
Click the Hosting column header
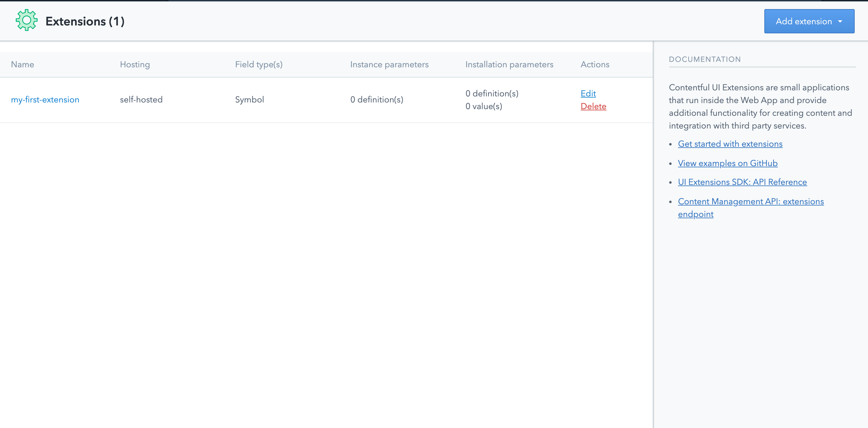pos(135,64)
